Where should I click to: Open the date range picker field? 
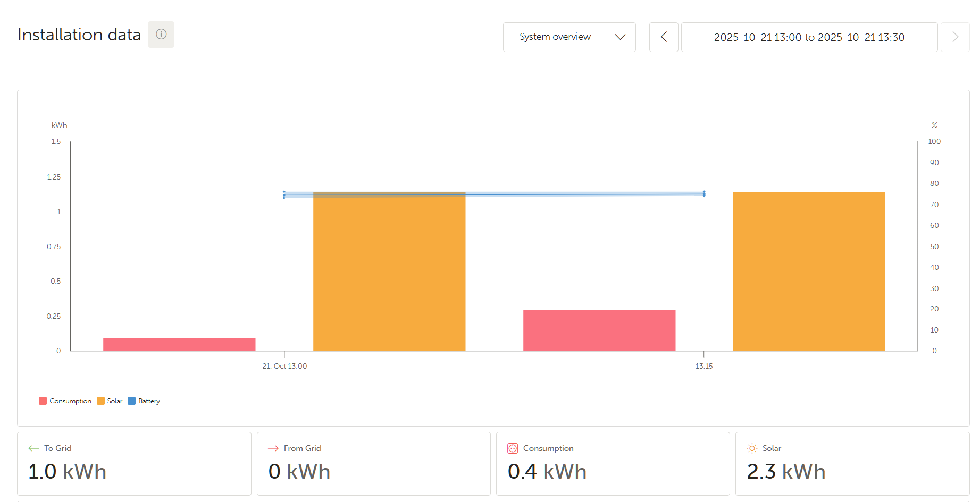click(x=808, y=37)
